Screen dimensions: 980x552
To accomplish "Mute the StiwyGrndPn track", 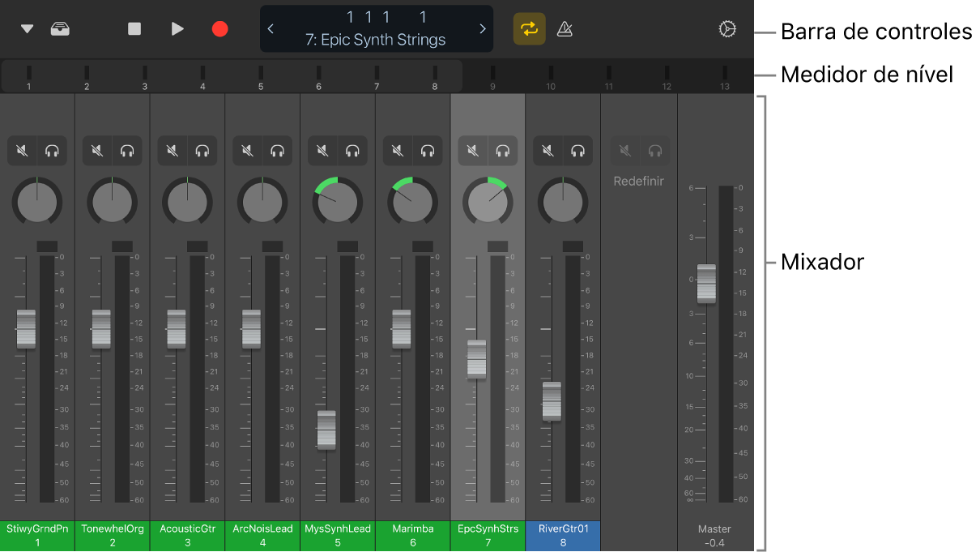I will point(22,150).
